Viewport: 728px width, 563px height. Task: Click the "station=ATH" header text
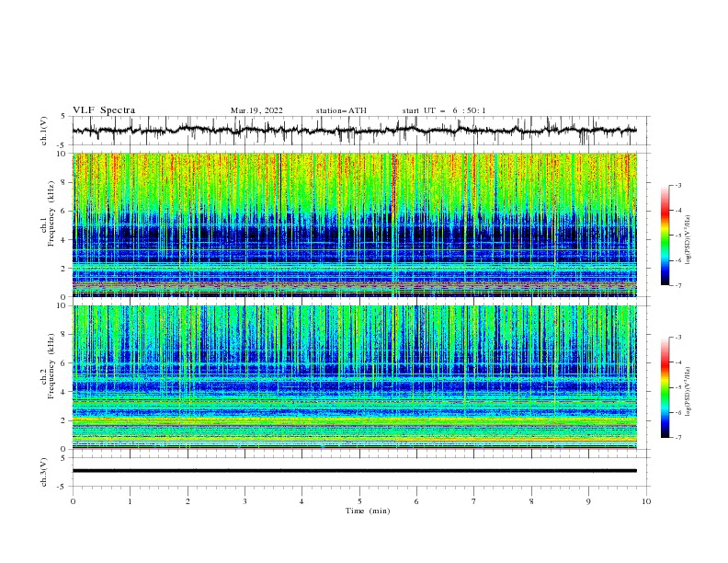click(x=341, y=110)
